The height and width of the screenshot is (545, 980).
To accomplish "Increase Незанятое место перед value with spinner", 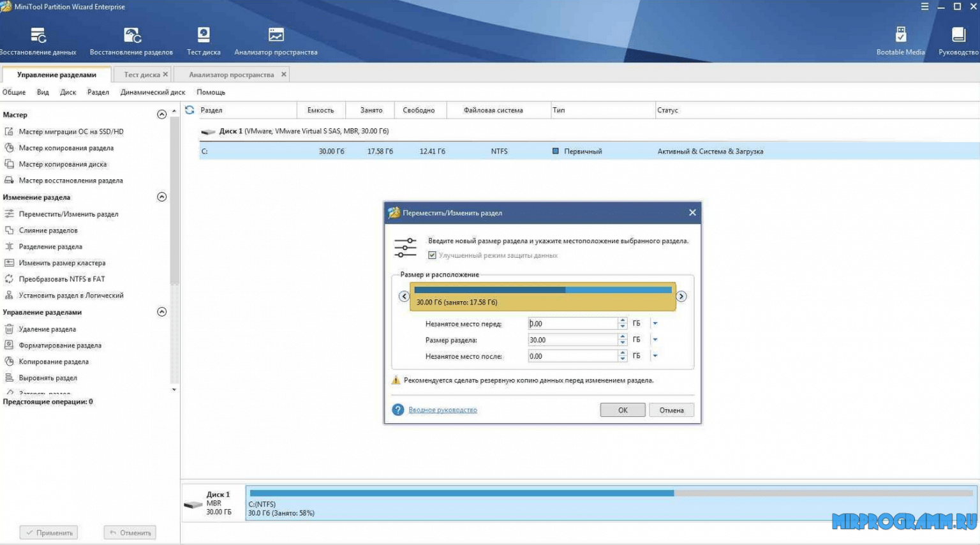I will [622, 320].
